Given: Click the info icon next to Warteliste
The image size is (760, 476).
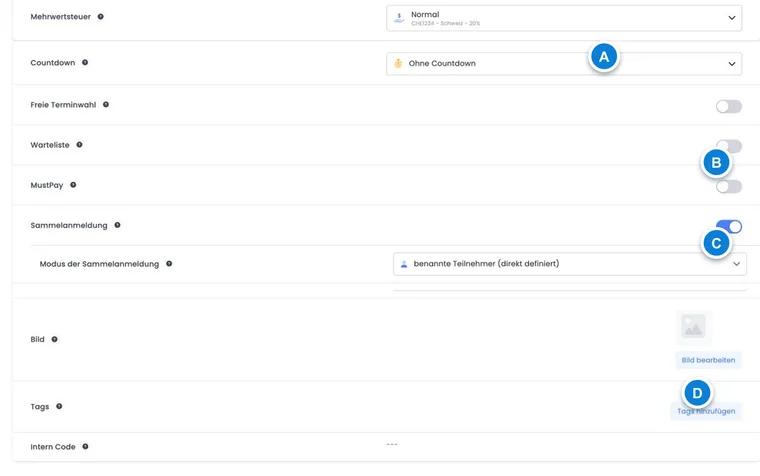Looking at the screenshot, I should pos(79,144).
